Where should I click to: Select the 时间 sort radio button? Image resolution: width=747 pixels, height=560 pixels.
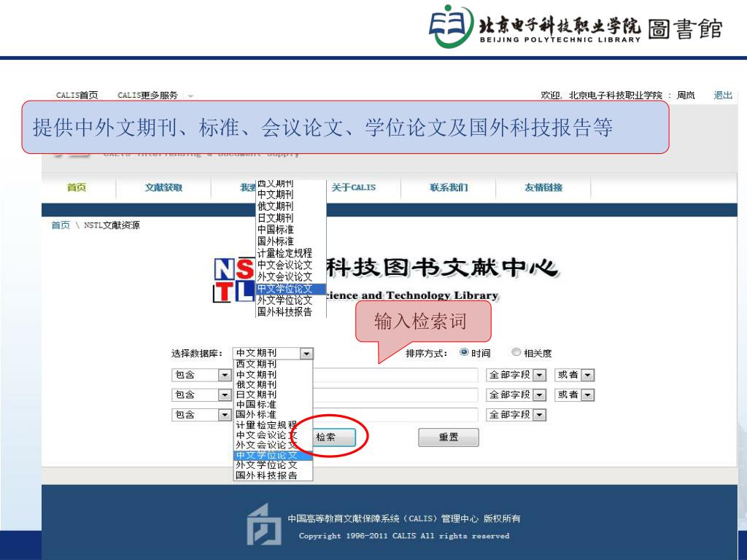click(464, 352)
